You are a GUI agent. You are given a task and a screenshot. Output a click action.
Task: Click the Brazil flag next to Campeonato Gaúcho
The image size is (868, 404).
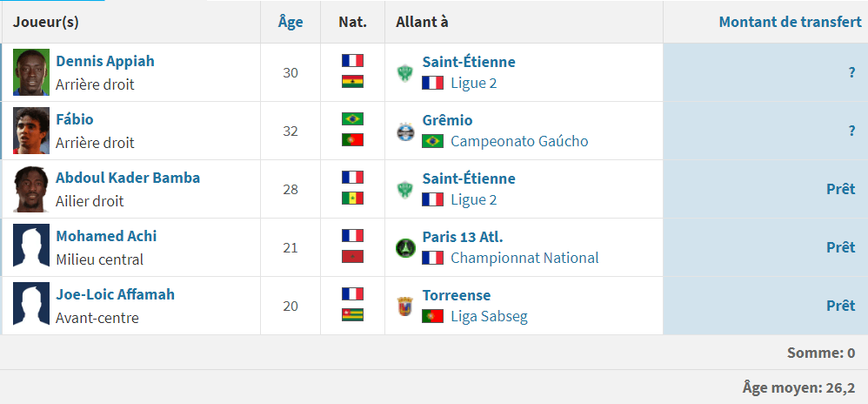(432, 141)
